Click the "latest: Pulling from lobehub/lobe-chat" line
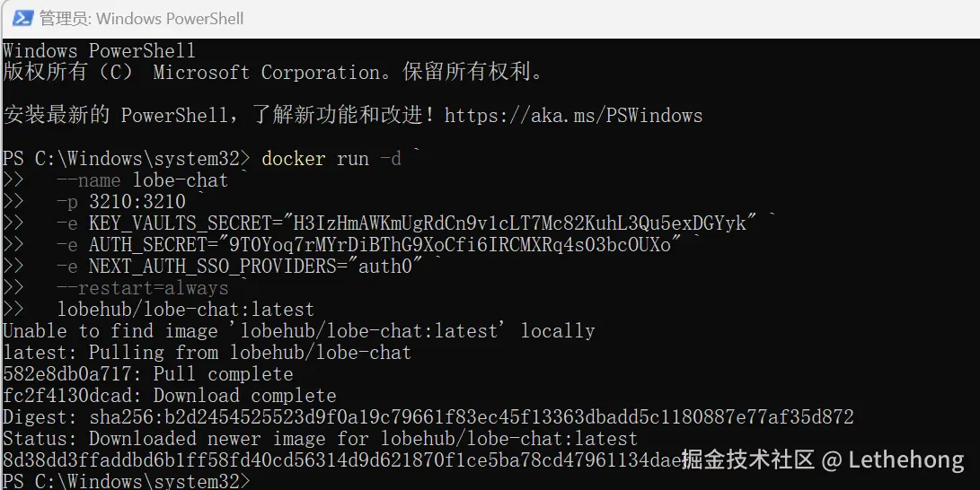 pyautogui.click(x=207, y=353)
